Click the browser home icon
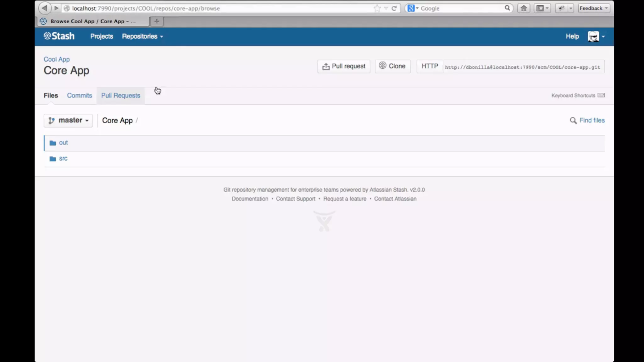 (524, 8)
